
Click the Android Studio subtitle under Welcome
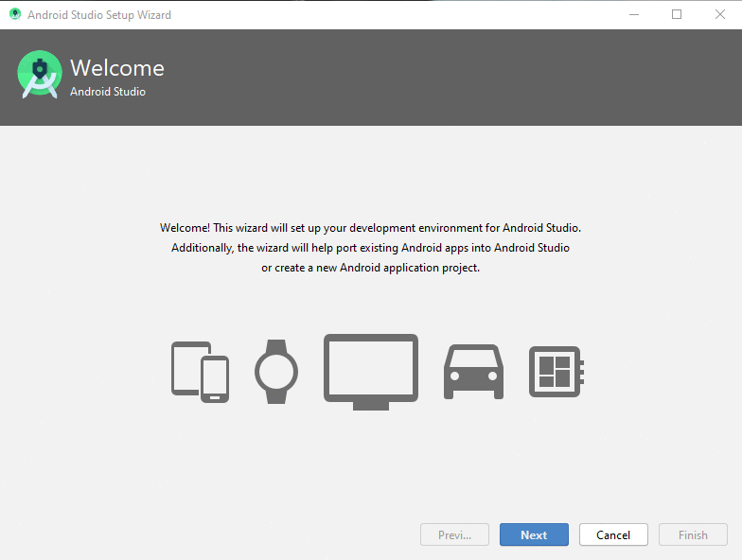click(x=108, y=92)
